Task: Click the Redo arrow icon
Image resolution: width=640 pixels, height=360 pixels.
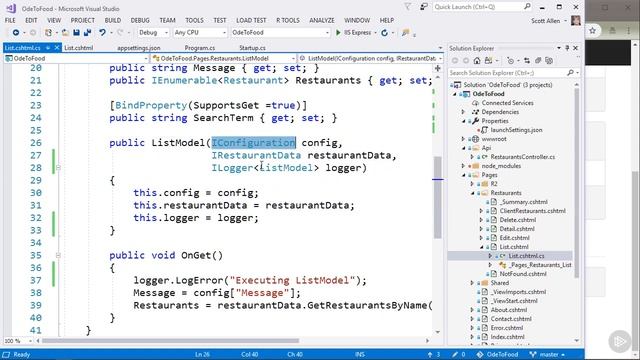Action: point(120,33)
